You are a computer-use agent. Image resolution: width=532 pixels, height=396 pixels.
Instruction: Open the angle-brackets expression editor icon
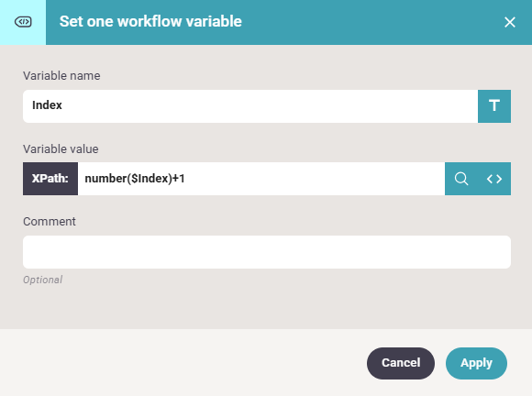(494, 179)
